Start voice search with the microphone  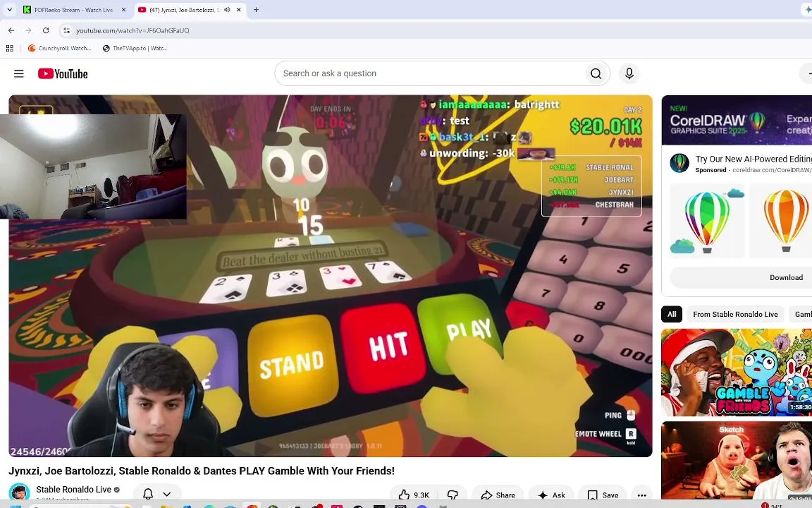(629, 73)
